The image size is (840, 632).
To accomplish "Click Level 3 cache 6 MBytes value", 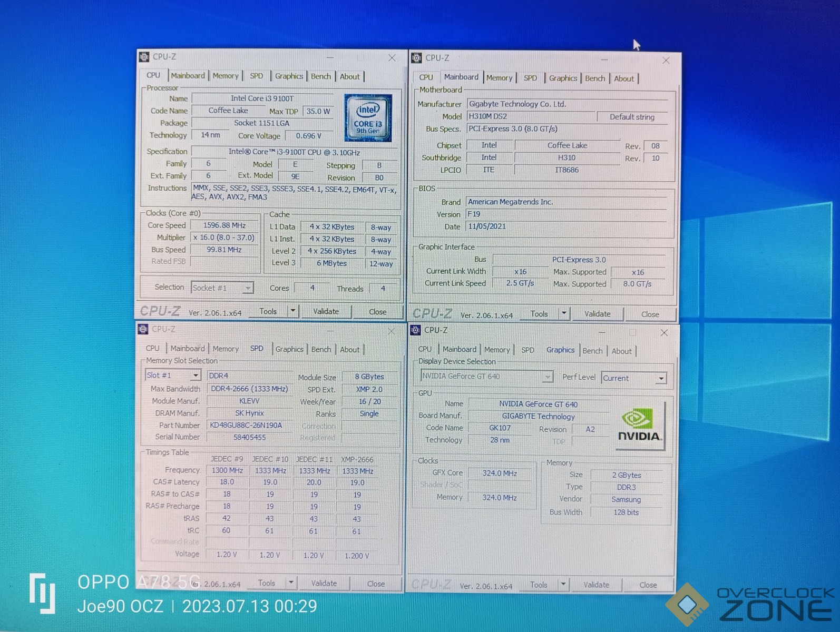I will (x=332, y=263).
